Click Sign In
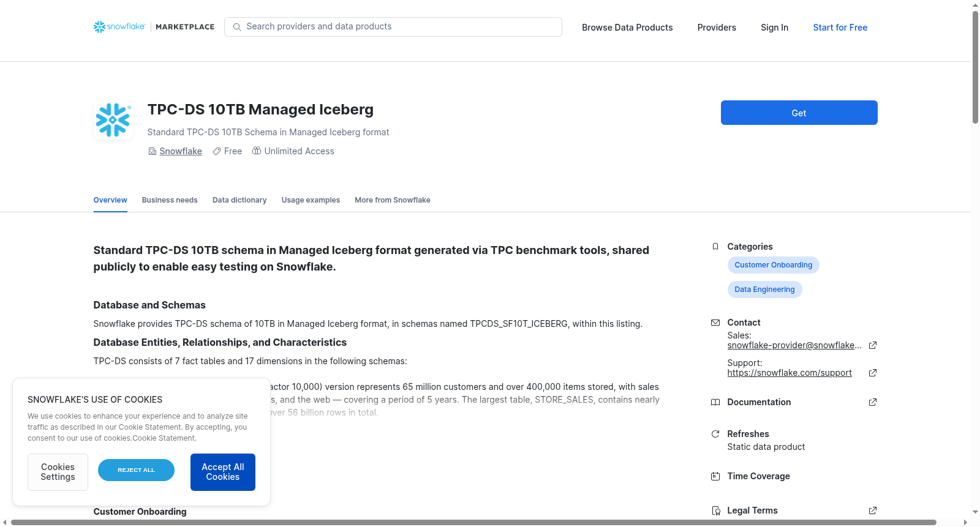The width and height of the screenshot is (980, 527). tap(774, 28)
